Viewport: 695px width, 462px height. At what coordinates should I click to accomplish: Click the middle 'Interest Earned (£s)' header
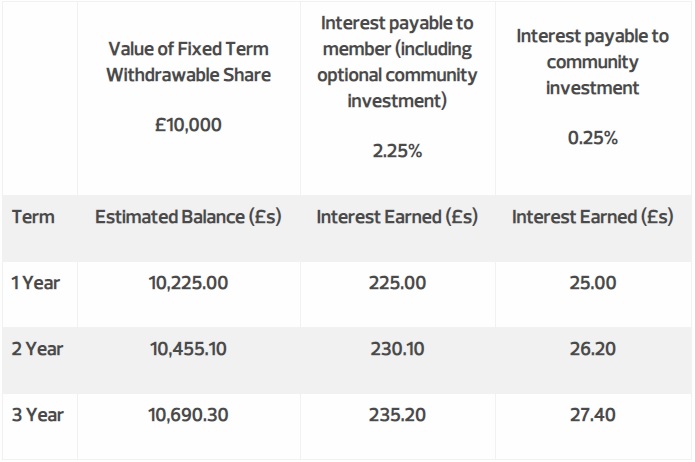[397, 217]
